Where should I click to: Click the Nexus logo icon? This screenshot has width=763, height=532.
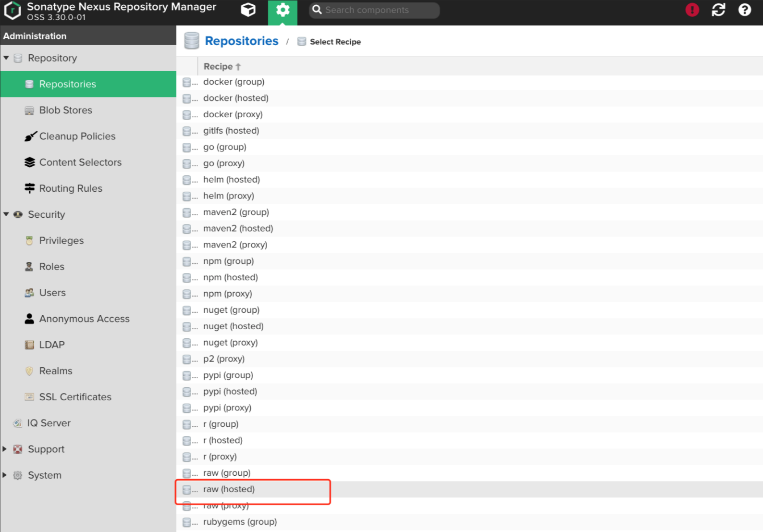(12, 11)
